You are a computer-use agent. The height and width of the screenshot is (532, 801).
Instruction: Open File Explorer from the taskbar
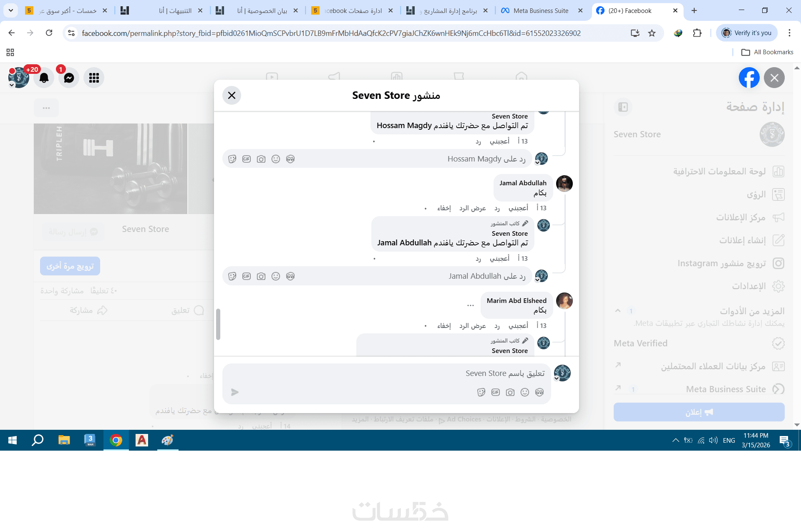tap(64, 440)
